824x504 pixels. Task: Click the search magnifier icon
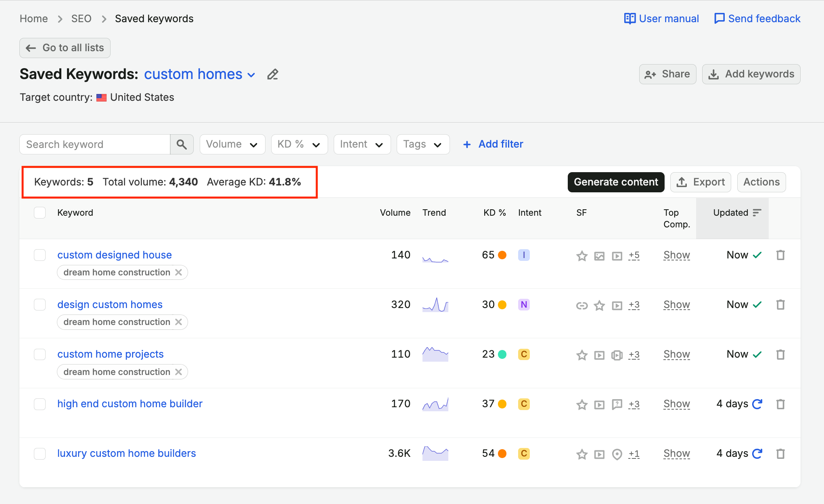pyautogui.click(x=182, y=144)
